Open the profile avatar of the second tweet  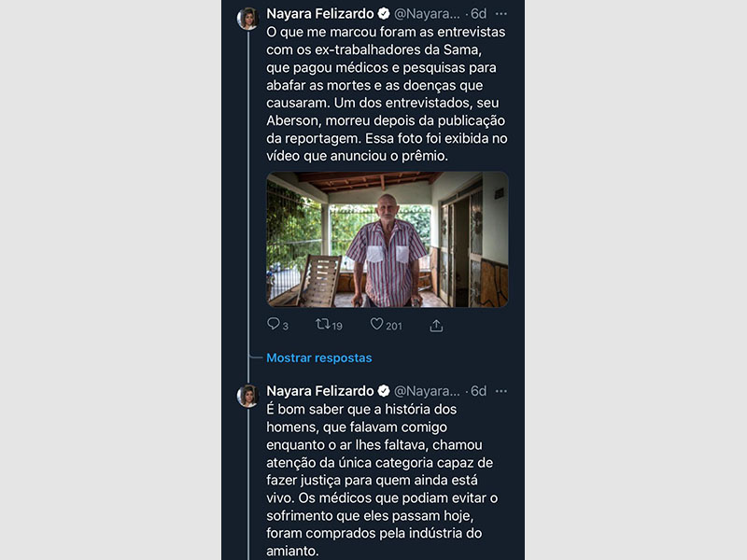(x=248, y=396)
